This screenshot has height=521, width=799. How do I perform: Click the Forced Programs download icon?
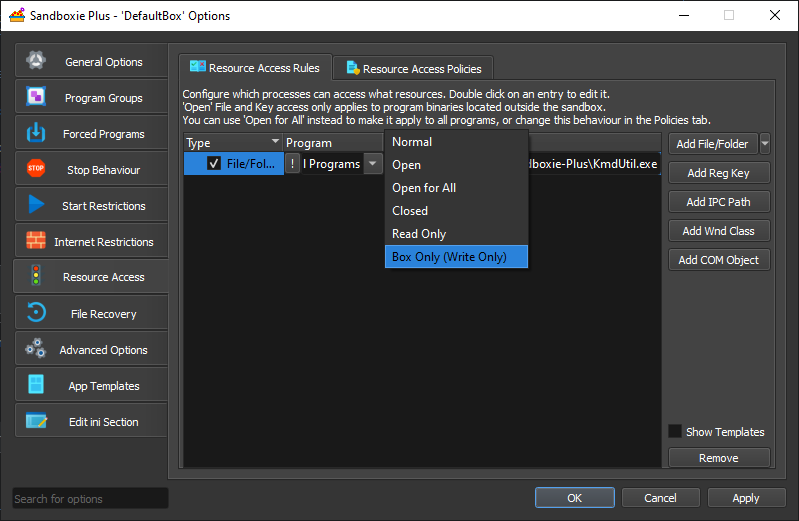point(36,133)
